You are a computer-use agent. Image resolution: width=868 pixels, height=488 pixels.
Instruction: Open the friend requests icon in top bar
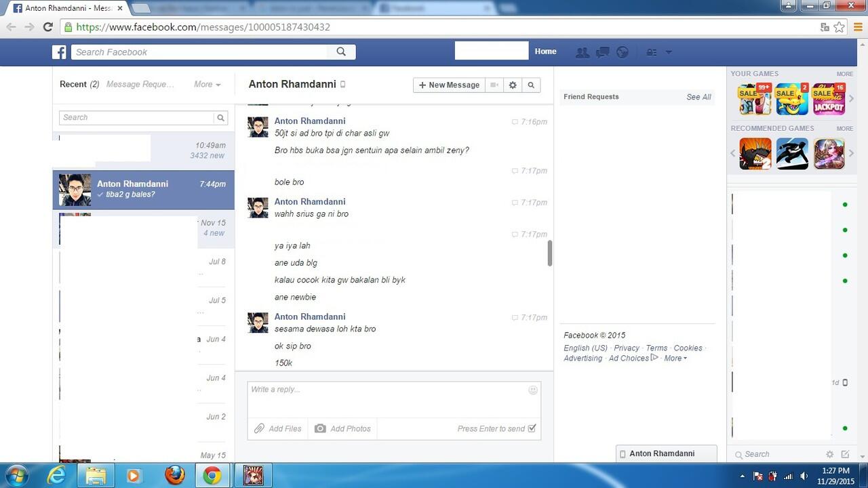click(582, 52)
